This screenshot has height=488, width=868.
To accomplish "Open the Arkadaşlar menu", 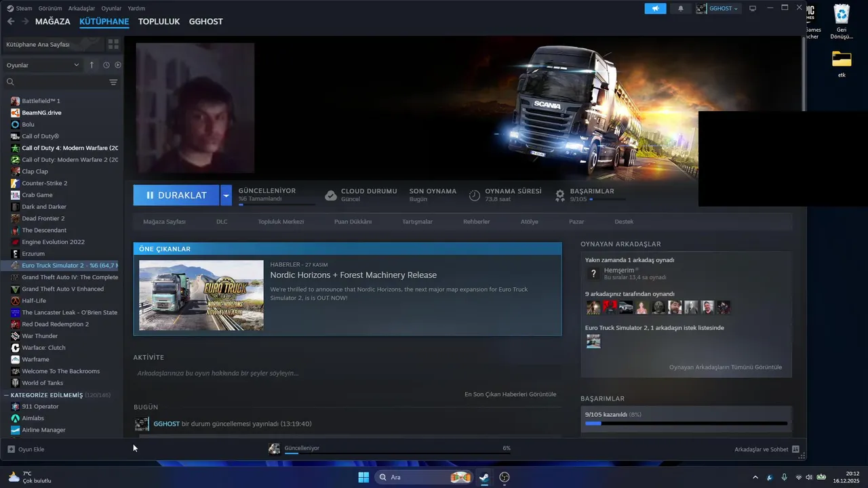I will pyautogui.click(x=82, y=8).
